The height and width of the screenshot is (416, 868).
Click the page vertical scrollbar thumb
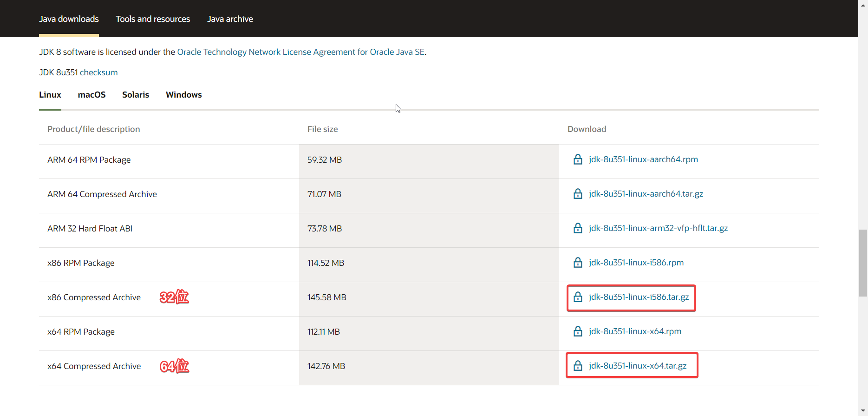[x=863, y=263]
